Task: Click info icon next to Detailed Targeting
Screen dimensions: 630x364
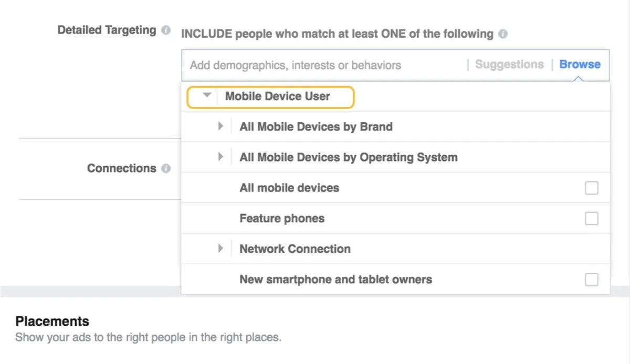Action: [x=166, y=30]
